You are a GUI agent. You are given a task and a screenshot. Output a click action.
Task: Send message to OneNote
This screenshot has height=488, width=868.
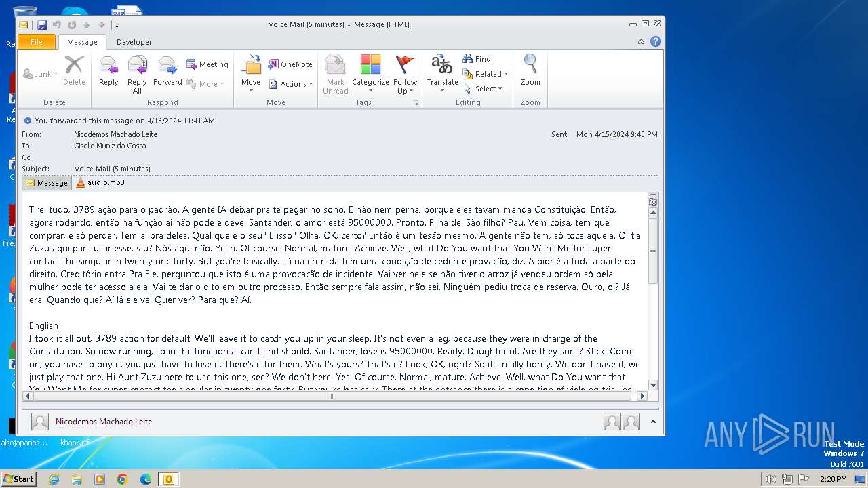290,64
